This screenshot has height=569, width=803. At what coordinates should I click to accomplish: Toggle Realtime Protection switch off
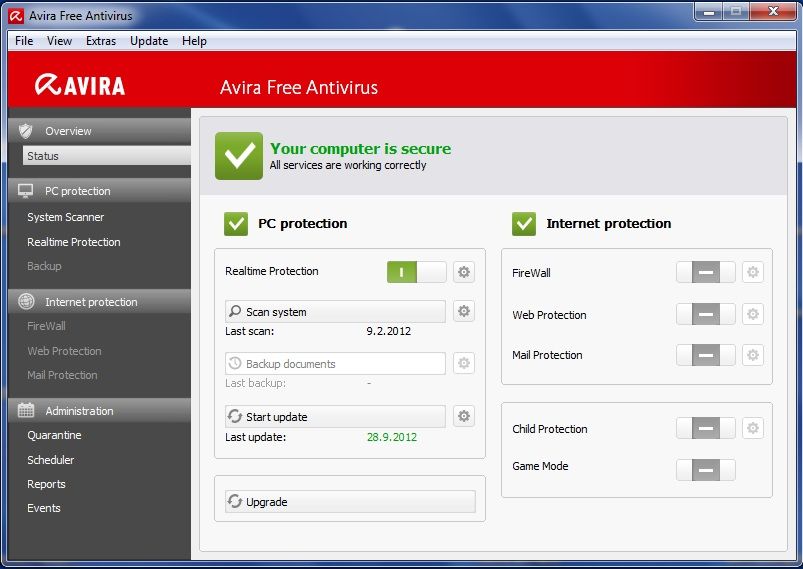[x=416, y=272]
